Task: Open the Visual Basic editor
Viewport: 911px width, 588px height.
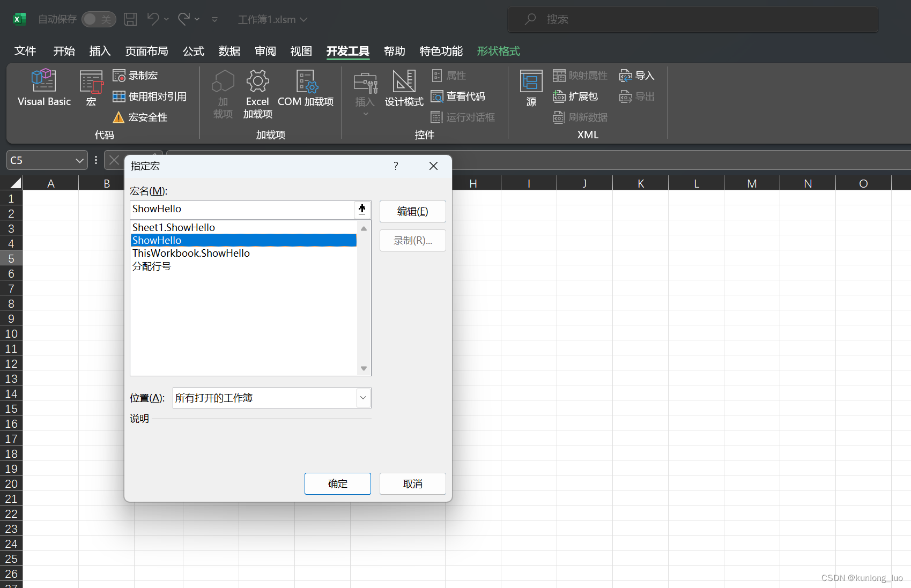Action: tap(44, 88)
